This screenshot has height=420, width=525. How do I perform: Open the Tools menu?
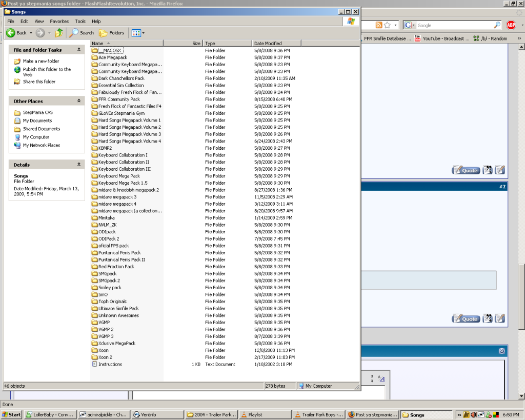click(80, 22)
